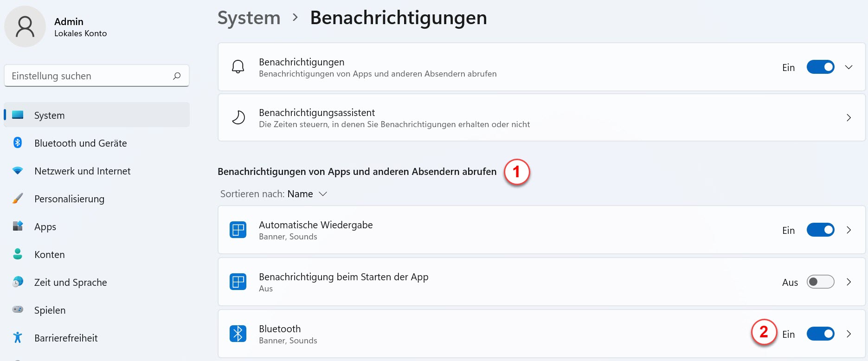Click the Barrierefreiheit accessibility icon
868x361 pixels.
18,337
